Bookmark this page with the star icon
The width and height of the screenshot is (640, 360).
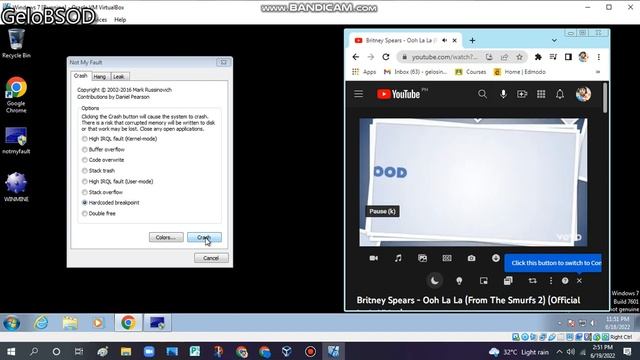pos(519,57)
